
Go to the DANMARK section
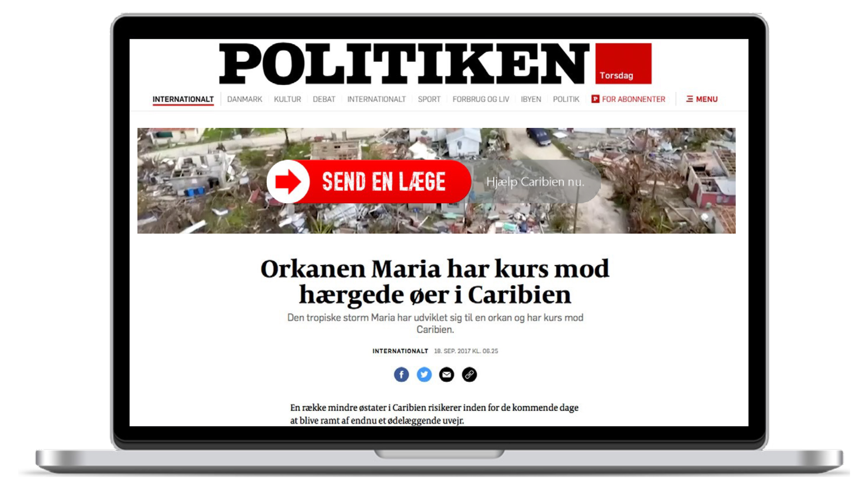[x=245, y=99]
